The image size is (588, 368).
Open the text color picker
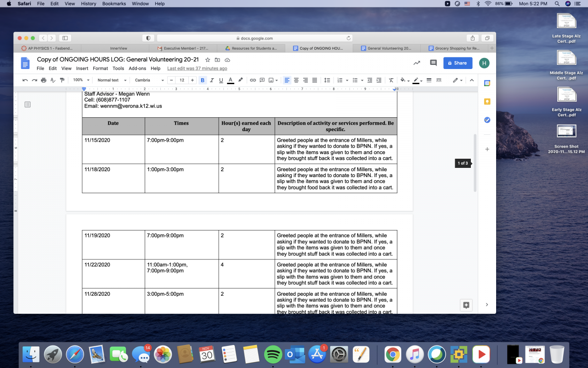(230, 80)
